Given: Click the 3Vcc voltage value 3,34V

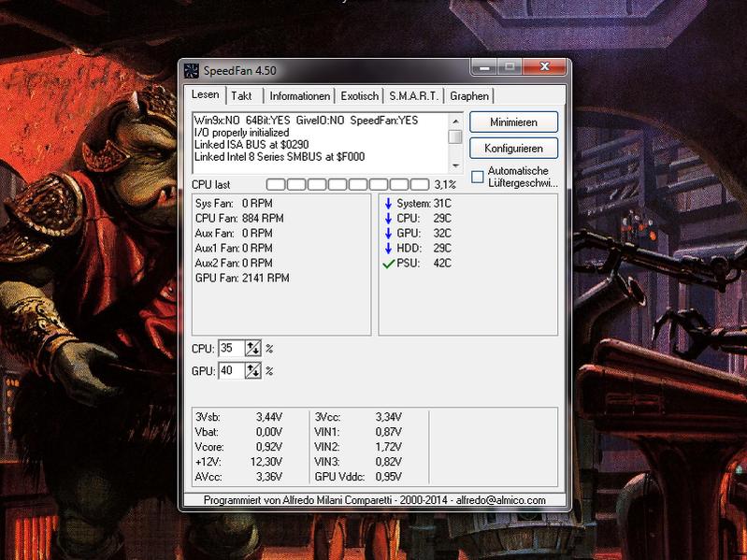Looking at the screenshot, I should pyautogui.click(x=389, y=417).
